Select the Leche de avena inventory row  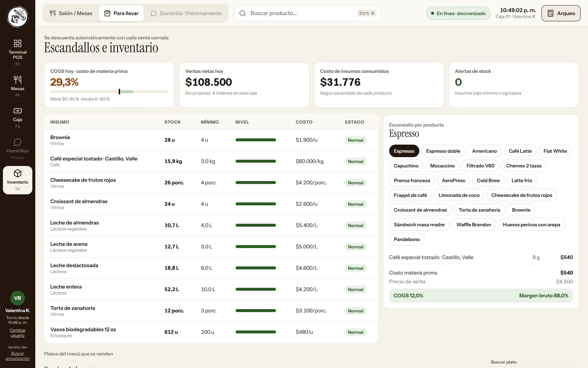click(x=211, y=247)
